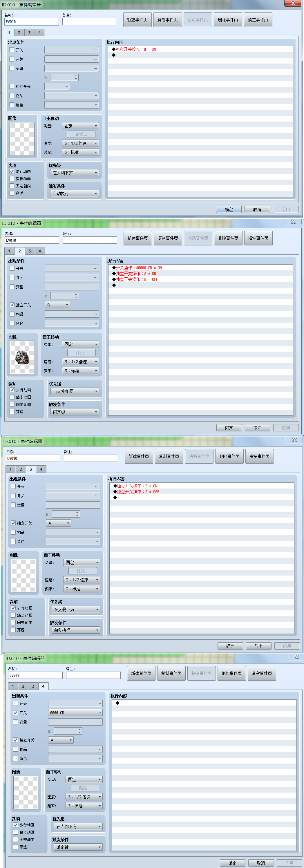Click the 名称 field in the page 1 window
The width and height of the screenshot is (304, 868).
[x=32, y=21]
